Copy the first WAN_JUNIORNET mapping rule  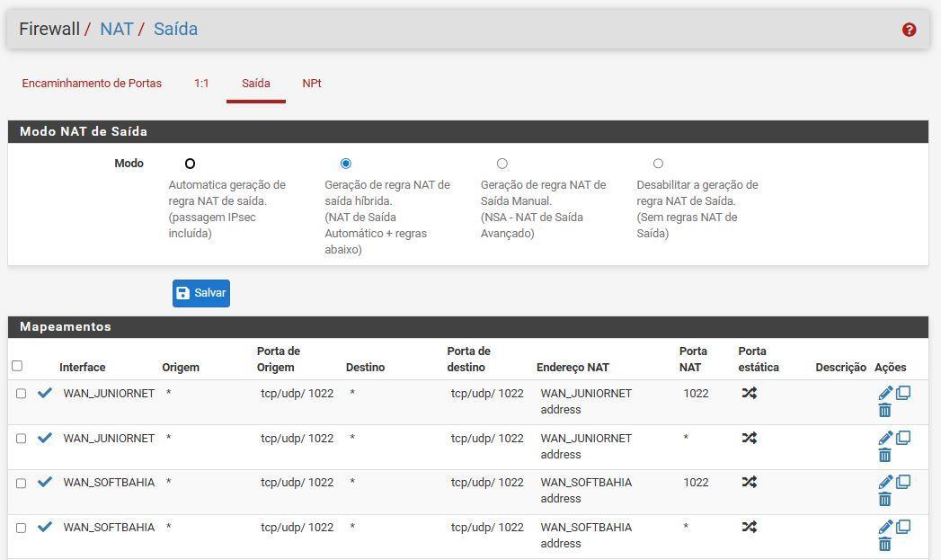click(903, 393)
